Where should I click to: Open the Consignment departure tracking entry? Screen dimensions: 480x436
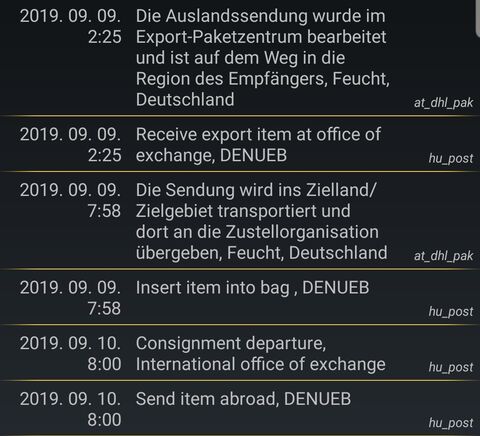240,353
